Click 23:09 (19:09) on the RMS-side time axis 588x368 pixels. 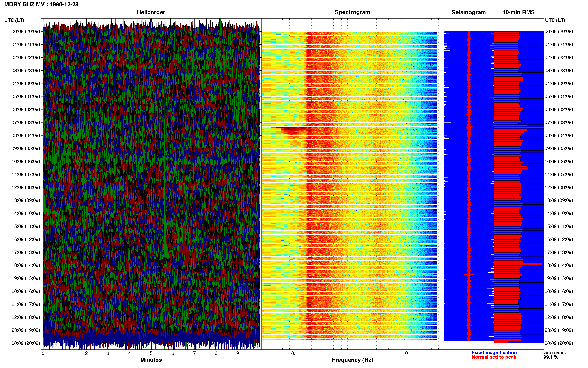(x=559, y=330)
